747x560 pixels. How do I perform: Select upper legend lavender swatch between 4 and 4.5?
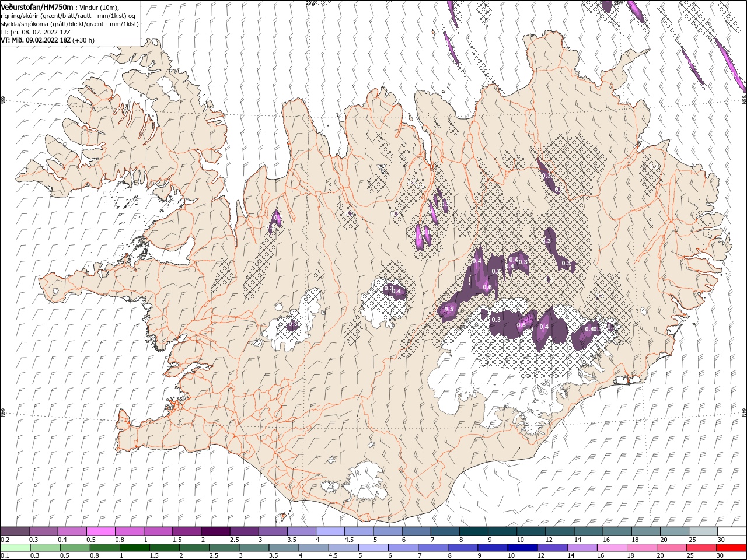click(330, 531)
